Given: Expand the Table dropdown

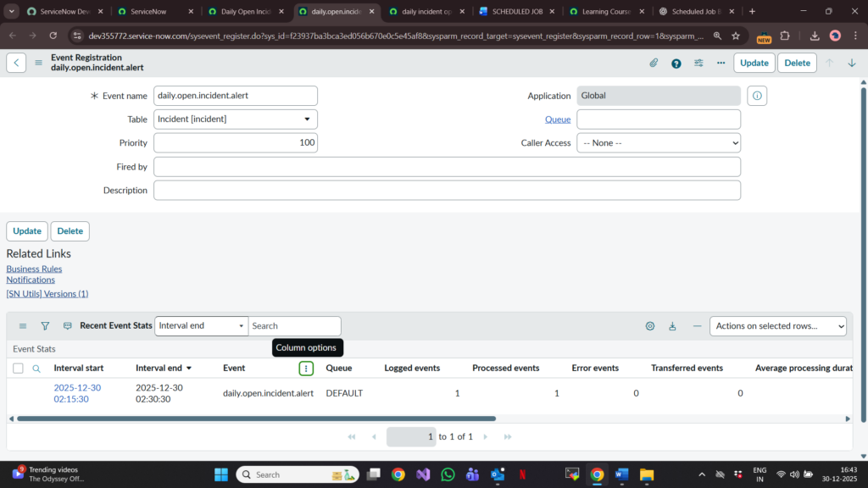Looking at the screenshot, I should pos(236,119).
